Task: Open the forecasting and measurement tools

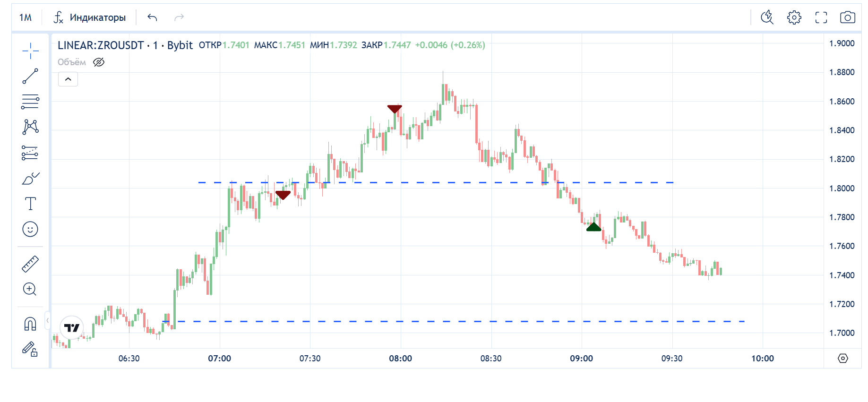Action: click(x=30, y=153)
